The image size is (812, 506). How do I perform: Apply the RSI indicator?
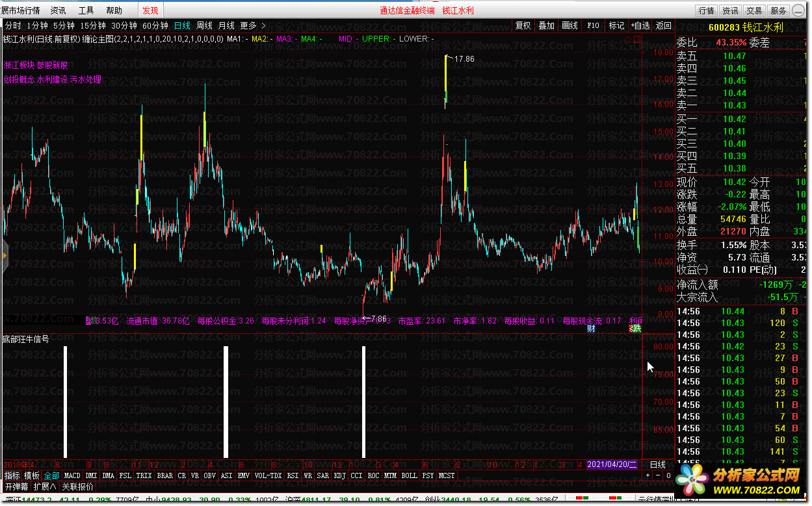(293, 475)
